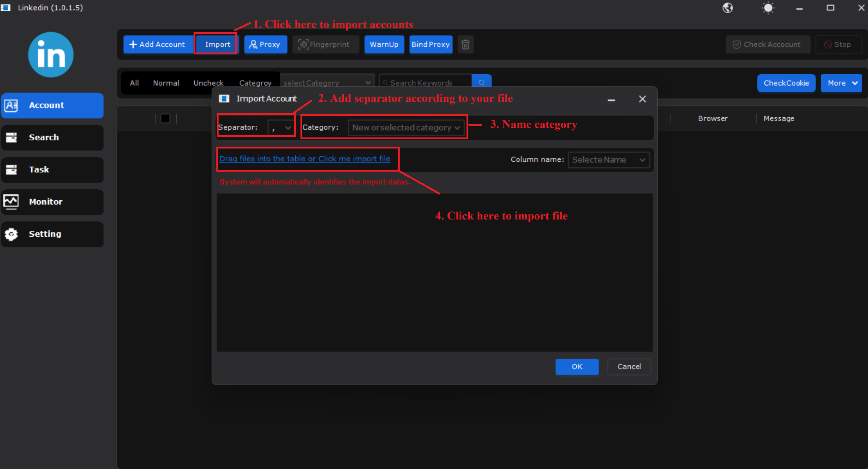Click the Task sidebar icon
Screen dimensions: 868x469
tap(11, 169)
